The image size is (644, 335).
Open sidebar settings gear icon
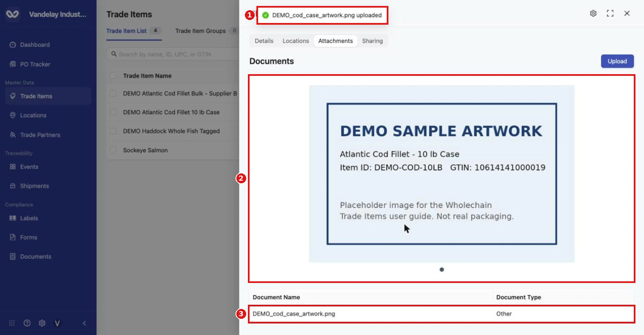[x=42, y=323]
